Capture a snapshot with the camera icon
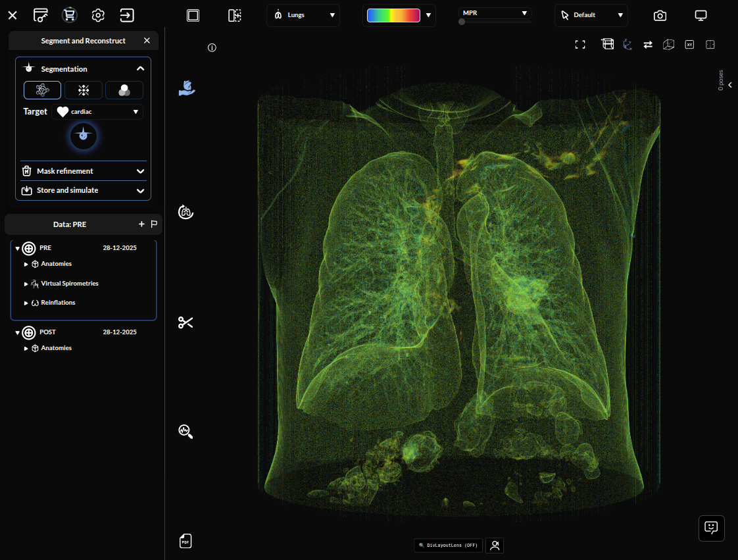738x560 pixels. tap(660, 15)
